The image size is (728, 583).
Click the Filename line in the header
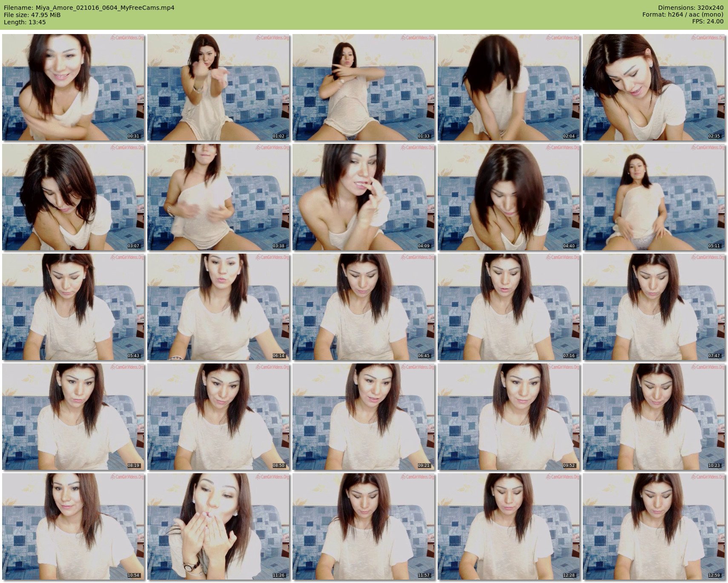tap(89, 8)
